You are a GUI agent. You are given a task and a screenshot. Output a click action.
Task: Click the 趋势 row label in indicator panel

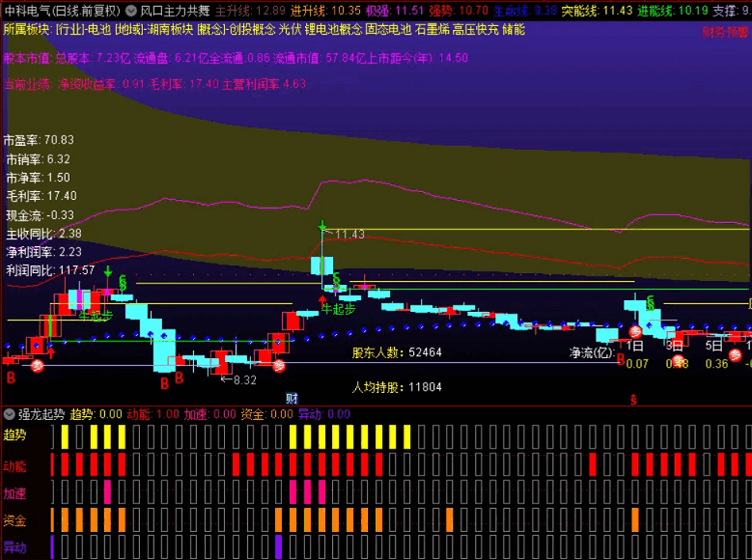click(x=14, y=434)
